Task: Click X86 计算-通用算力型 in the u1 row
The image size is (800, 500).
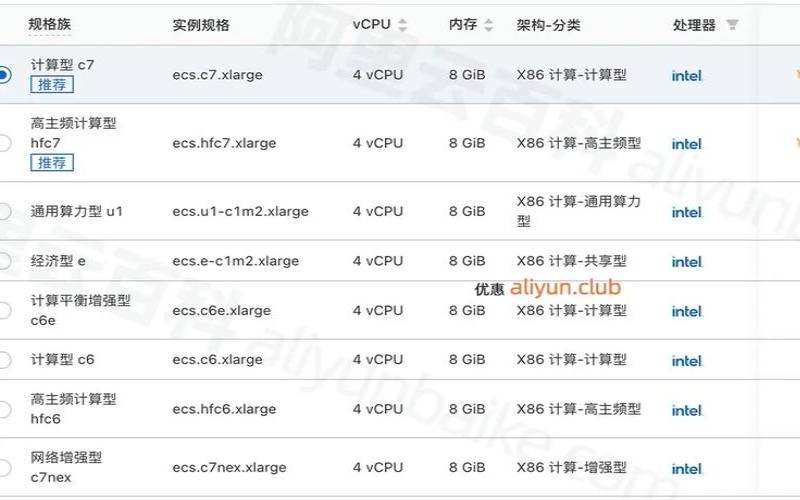Action: point(579,211)
